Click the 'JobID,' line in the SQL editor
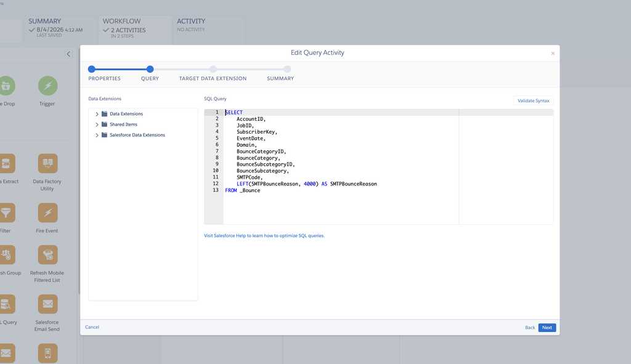631x364 pixels. 245,126
